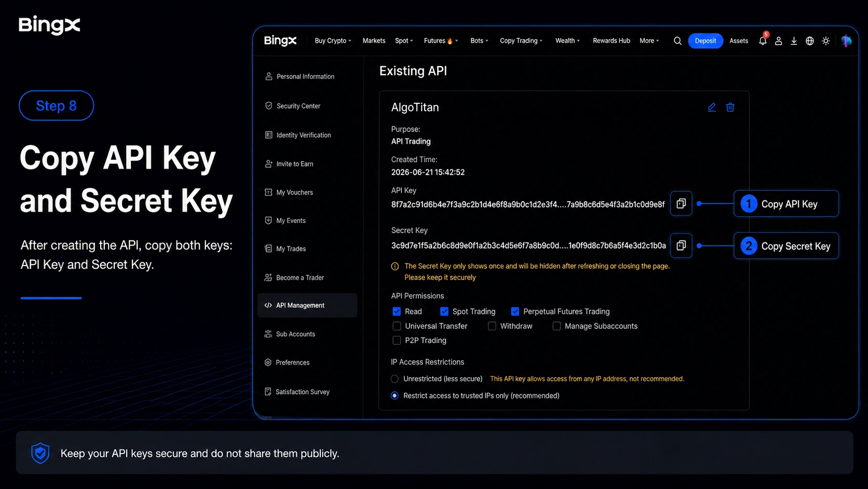The width and height of the screenshot is (868, 489).
Task: Click the blue Deposit button
Action: pyautogui.click(x=706, y=41)
